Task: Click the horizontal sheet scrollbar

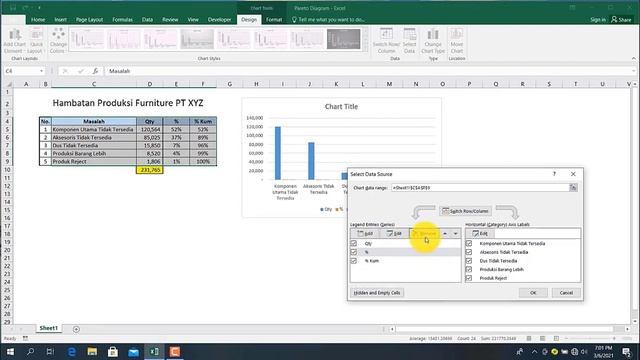Action: pyautogui.click(x=504, y=329)
